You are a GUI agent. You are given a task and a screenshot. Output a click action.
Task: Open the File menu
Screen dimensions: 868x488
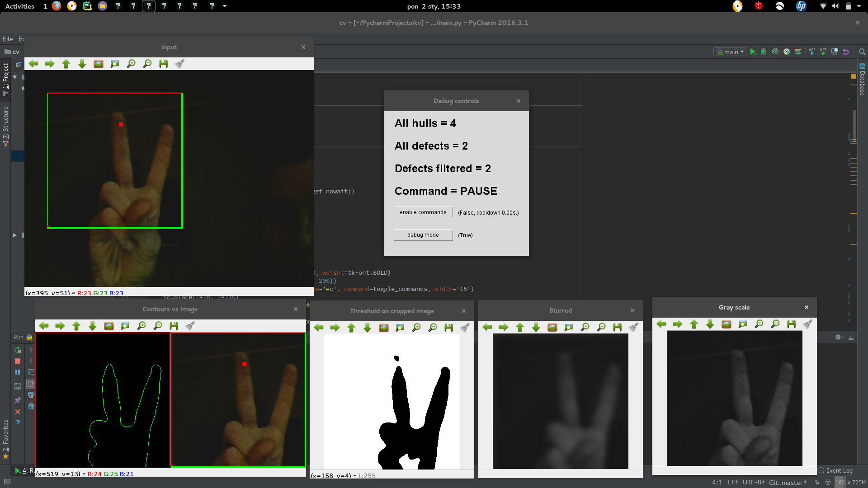[8, 39]
